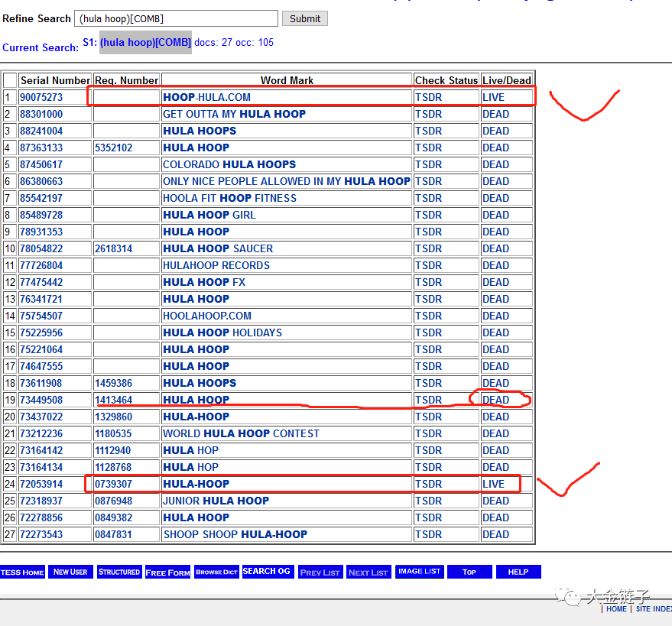Open the COLORADO HULA HOOPS mark
Viewport: 672px width, 626px height.
coord(229,164)
